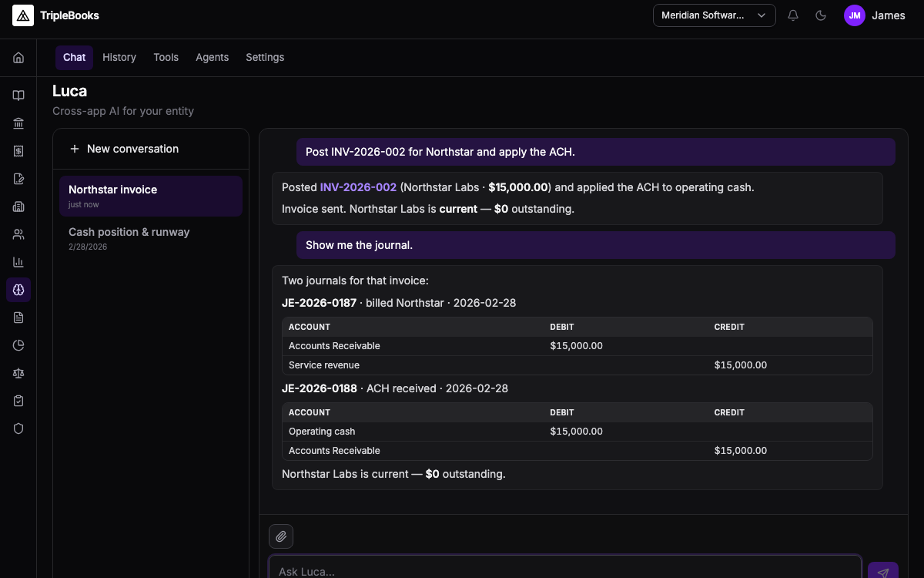Click the Operating cash $15,000.00 debit value

[576, 432]
